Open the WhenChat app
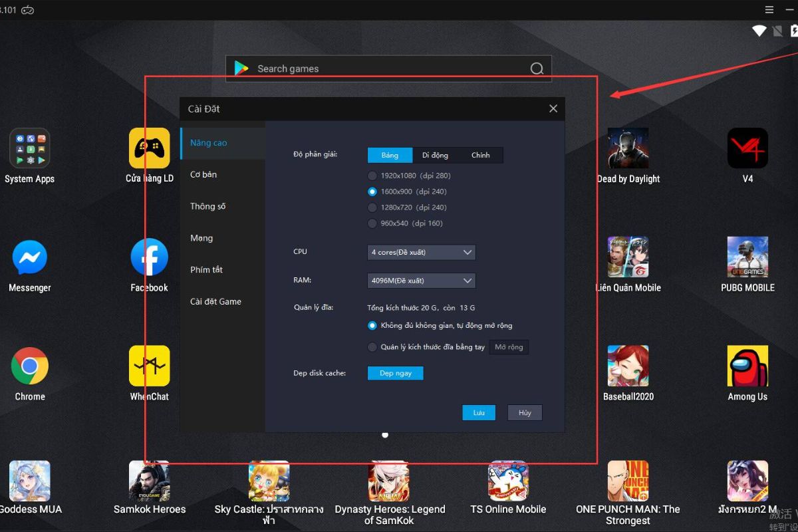The image size is (798, 532). point(150,366)
